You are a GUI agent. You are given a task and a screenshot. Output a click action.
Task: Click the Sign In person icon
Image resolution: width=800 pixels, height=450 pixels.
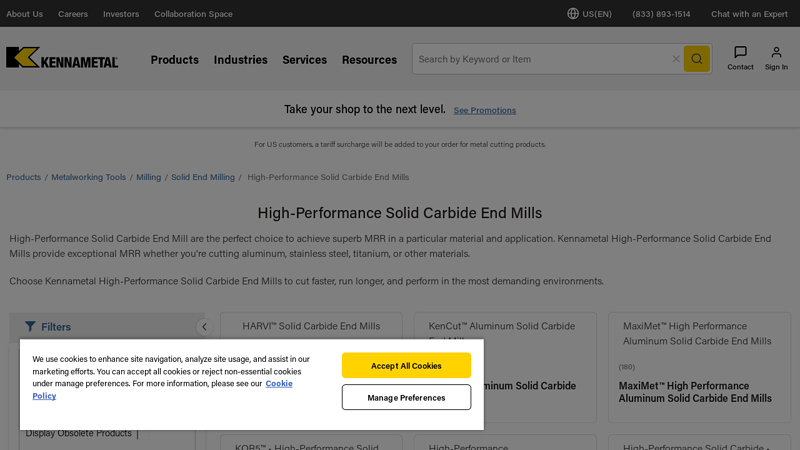coord(776,53)
